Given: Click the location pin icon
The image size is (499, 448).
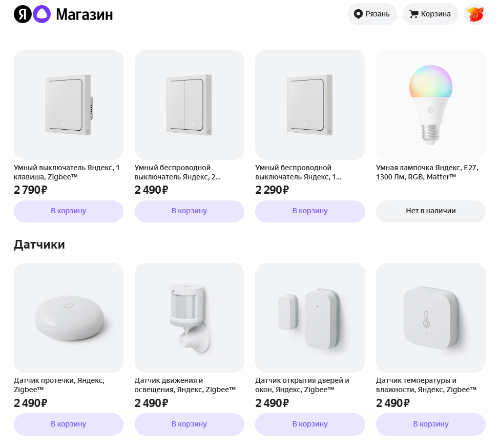Looking at the screenshot, I should [x=359, y=14].
